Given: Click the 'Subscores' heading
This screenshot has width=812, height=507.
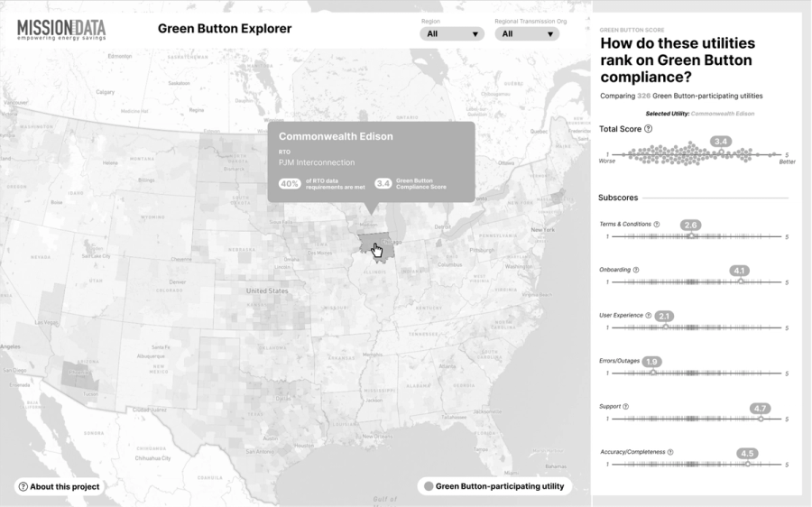Looking at the screenshot, I should pos(618,198).
